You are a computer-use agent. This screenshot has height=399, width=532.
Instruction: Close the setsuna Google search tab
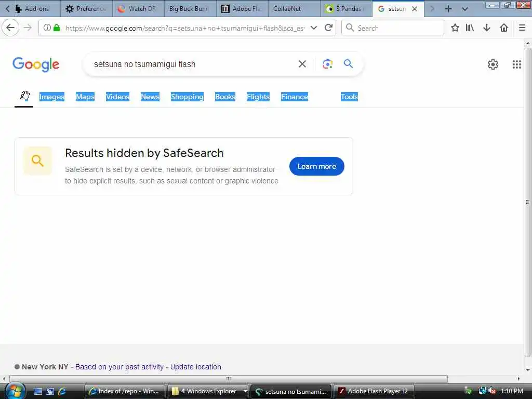tap(415, 9)
